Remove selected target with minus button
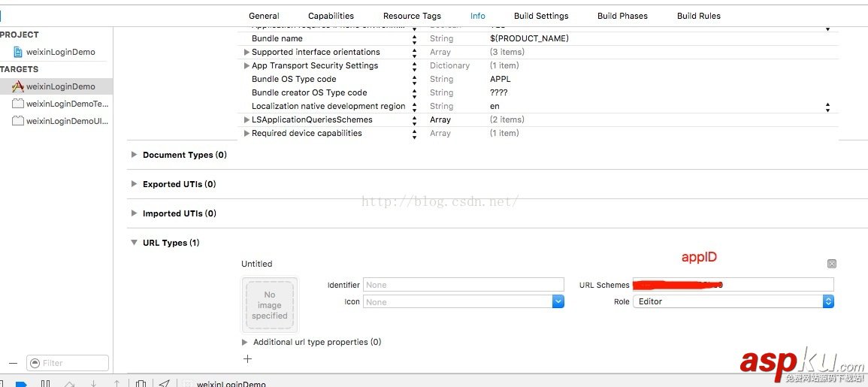 [x=14, y=363]
